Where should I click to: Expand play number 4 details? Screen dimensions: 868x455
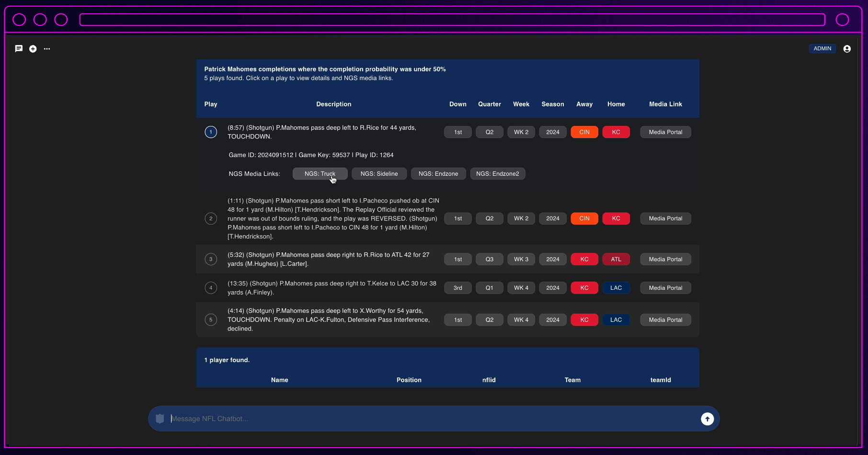pos(211,288)
